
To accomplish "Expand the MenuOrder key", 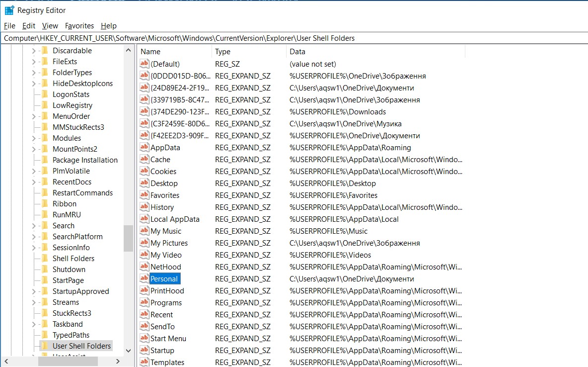I will [33, 116].
